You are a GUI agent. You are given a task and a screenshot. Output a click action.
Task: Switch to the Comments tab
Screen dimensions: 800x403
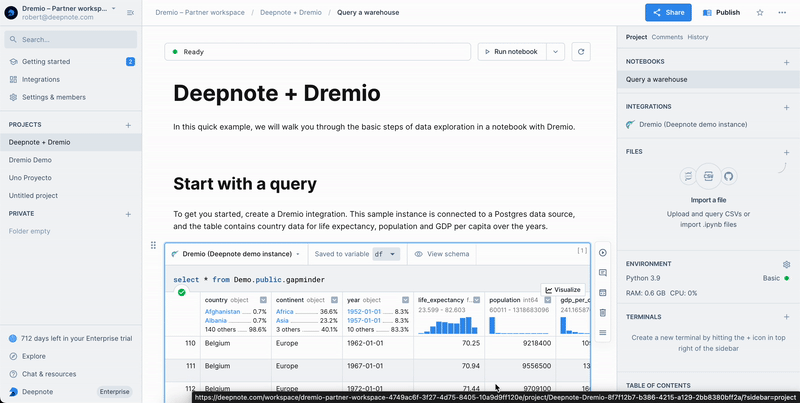[x=666, y=37]
